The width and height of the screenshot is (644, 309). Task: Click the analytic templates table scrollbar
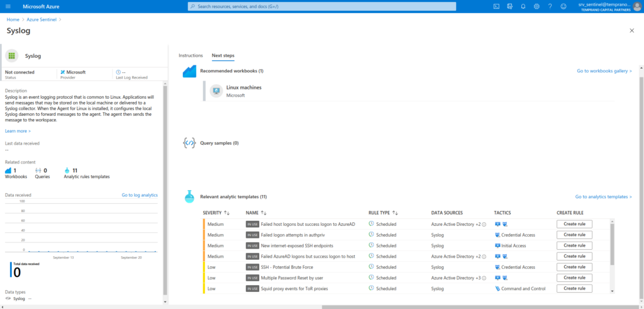(613, 244)
